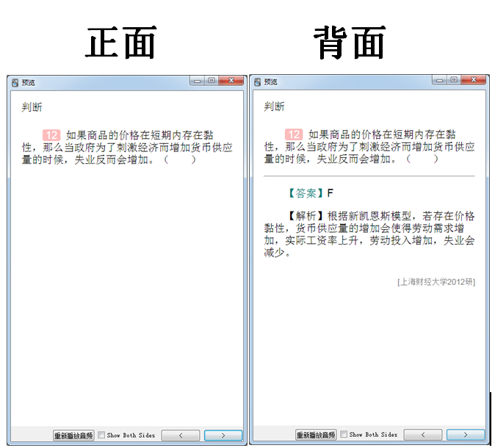Screen dimensions: 495x448
Task: Click the source note 上海财经大学2012研
Action: point(436,281)
